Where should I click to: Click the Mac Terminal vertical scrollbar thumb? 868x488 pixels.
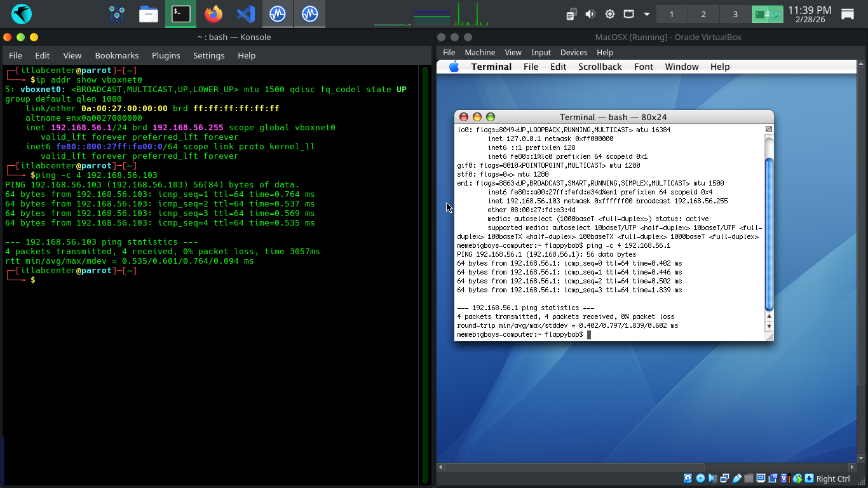coord(769,232)
